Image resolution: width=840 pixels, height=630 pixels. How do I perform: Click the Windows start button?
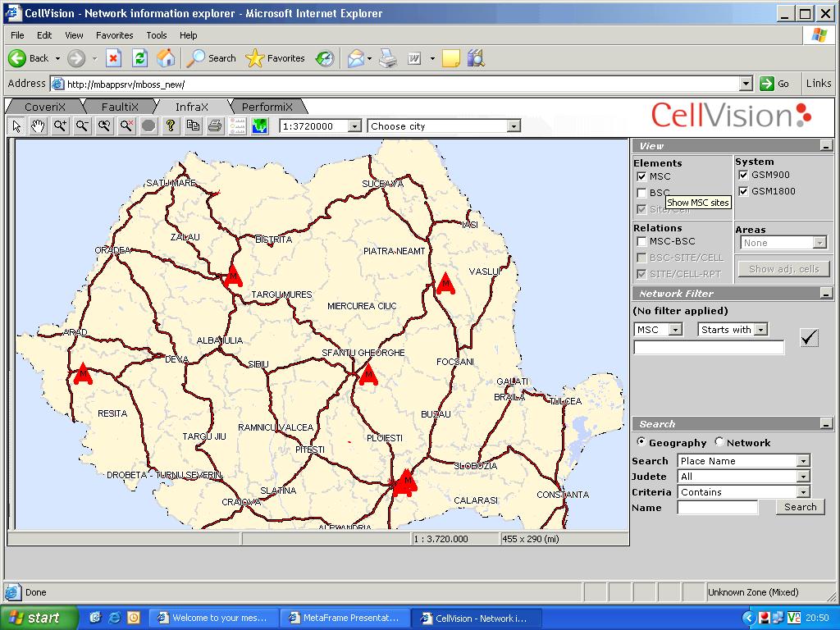click(x=38, y=618)
